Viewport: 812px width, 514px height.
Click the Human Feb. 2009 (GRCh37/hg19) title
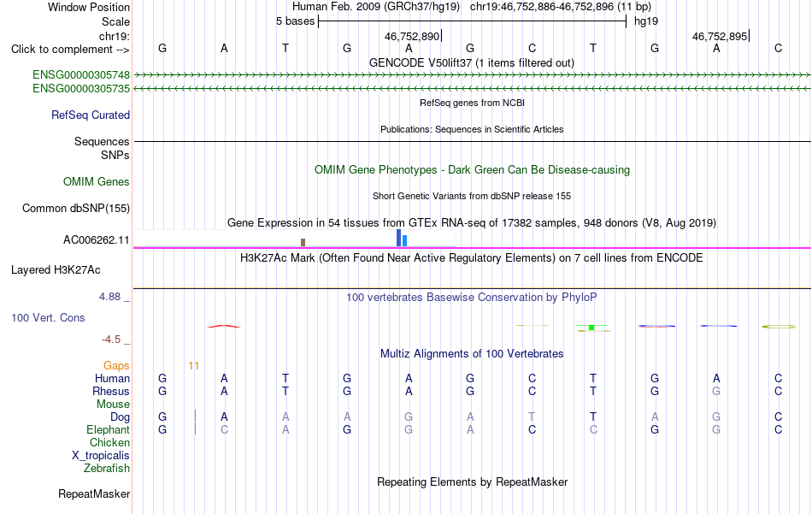point(376,7)
